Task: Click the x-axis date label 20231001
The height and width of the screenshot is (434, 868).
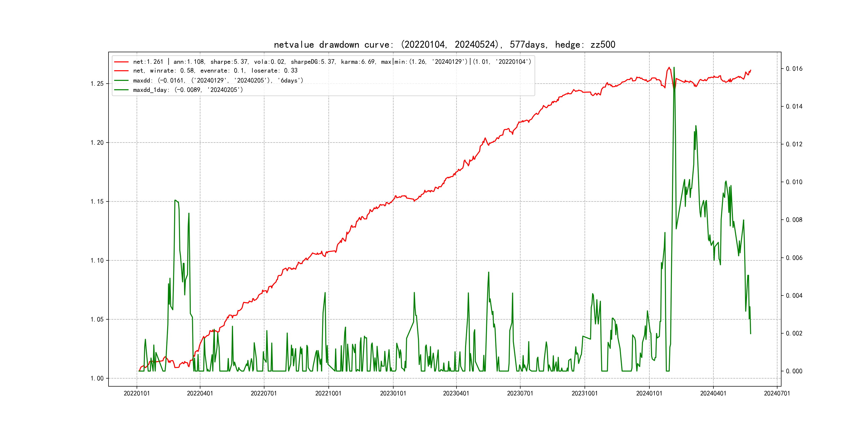Action: coord(584,394)
